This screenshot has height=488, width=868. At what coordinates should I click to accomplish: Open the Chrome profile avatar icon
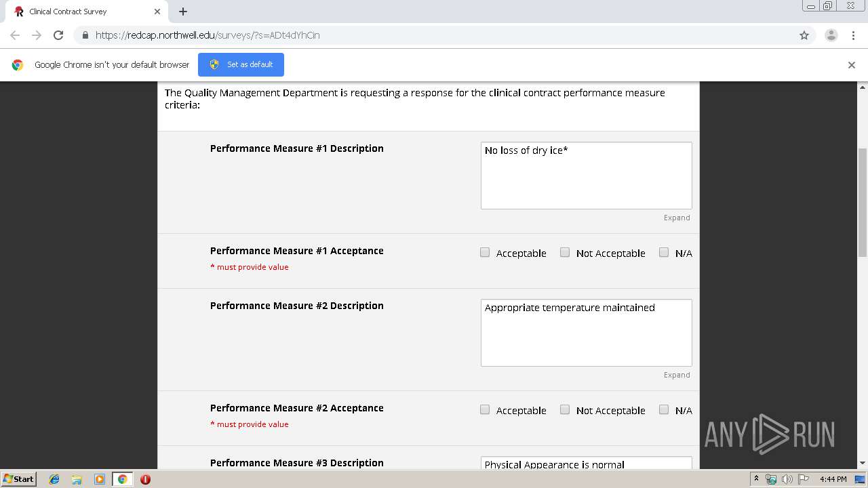coord(831,35)
